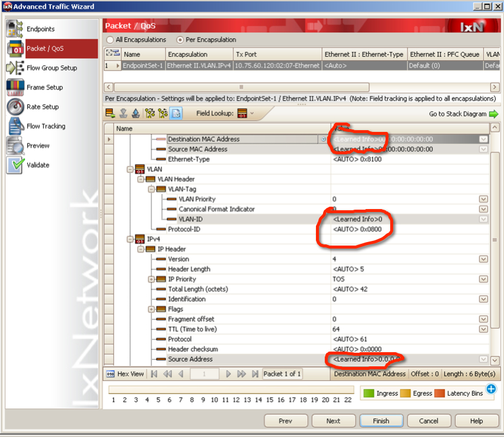Select the Packet / QoS step
This screenshot has height=437, width=504.
point(51,48)
